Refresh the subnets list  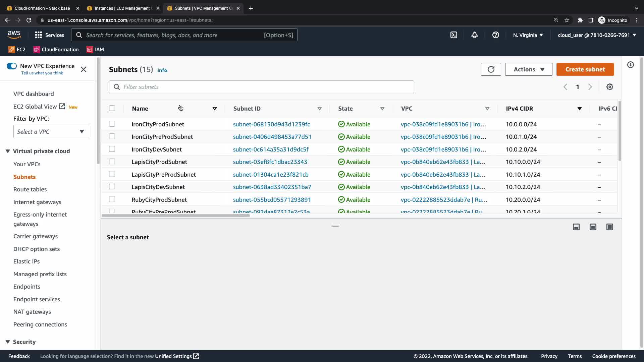(491, 69)
